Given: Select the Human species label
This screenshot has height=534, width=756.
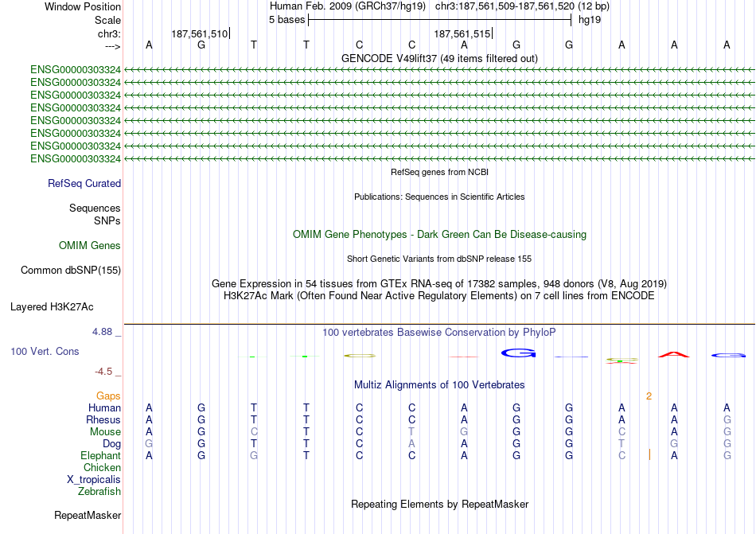Looking at the screenshot, I should pyautogui.click(x=104, y=407).
